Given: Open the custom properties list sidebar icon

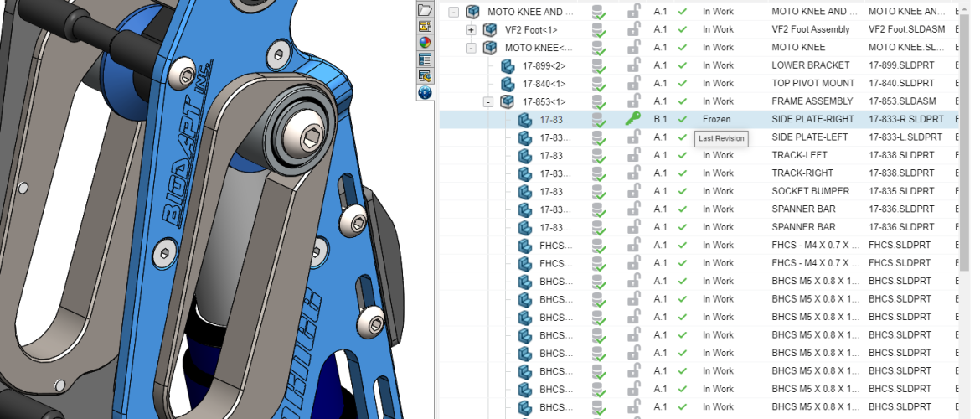Looking at the screenshot, I should click(425, 59).
